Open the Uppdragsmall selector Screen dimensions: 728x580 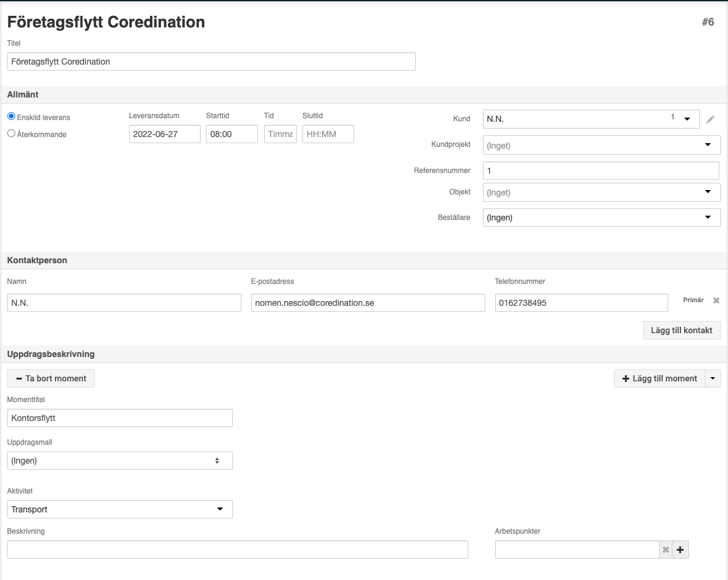(120, 461)
